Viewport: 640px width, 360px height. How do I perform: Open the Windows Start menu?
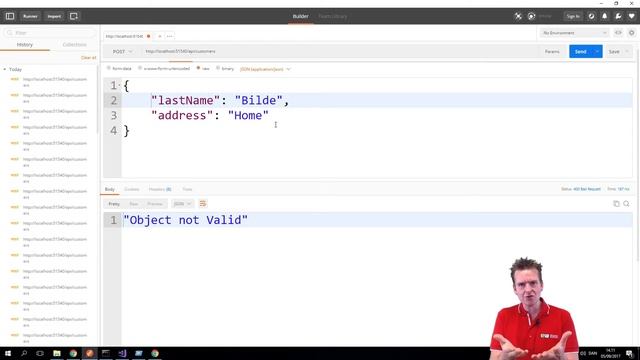point(7,353)
